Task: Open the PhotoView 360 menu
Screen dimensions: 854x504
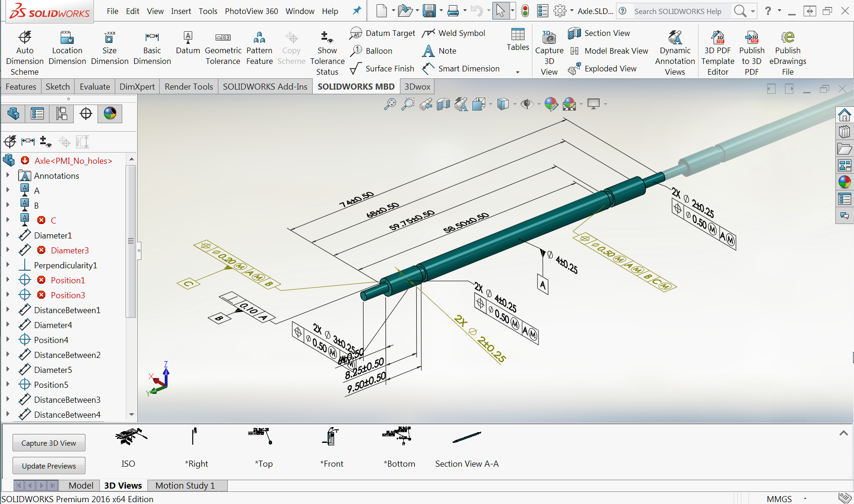Action: tap(251, 11)
